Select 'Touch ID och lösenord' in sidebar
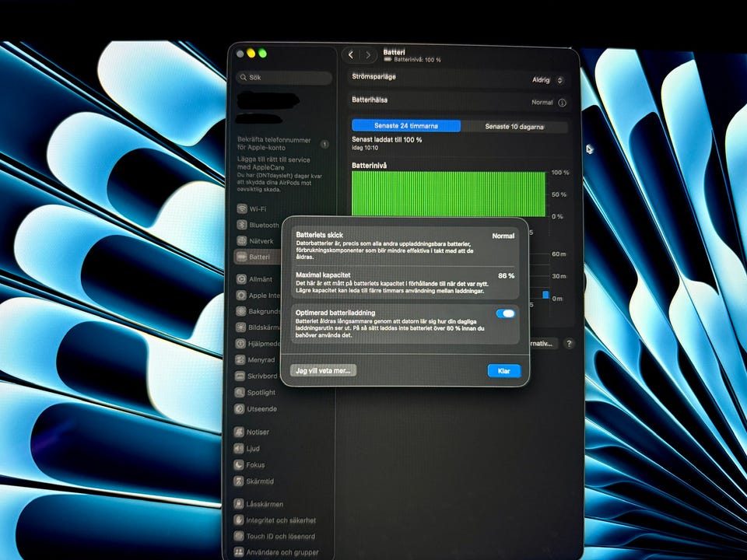The image size is (747, 560). coord(280,537)
